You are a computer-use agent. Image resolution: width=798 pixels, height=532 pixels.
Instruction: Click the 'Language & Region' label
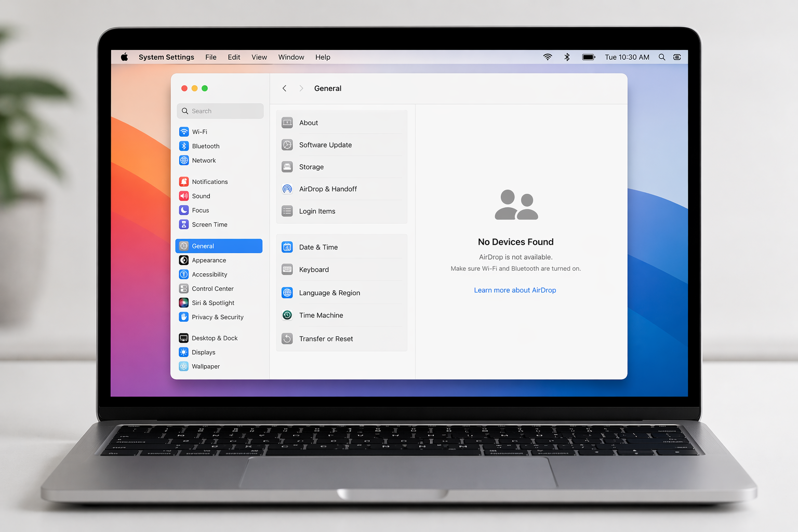pyautogui.click(x=329, y=292)
